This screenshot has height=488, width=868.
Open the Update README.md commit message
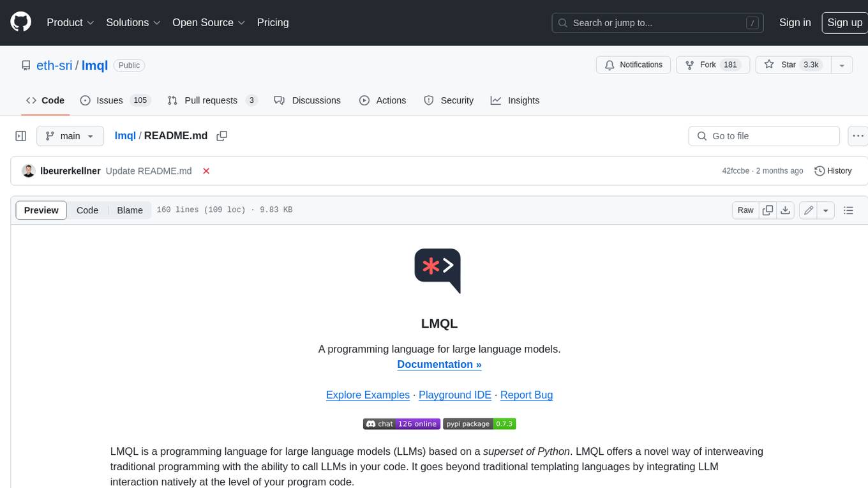149,171
